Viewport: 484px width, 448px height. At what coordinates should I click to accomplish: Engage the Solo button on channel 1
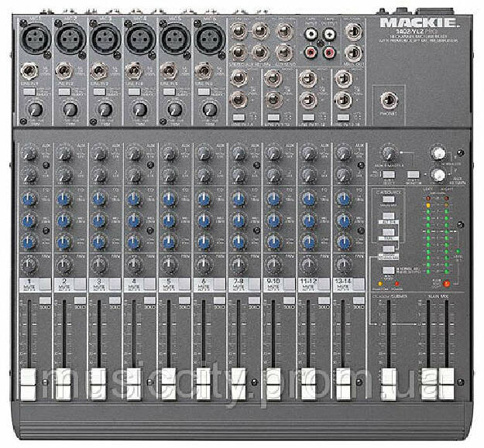click(45, 301)
